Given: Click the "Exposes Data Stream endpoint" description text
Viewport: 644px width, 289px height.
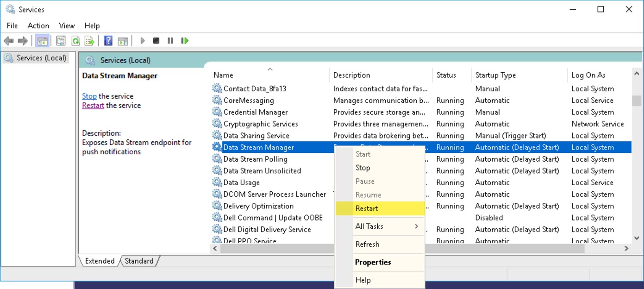Looking at the screenshot, I should (137, 147).
